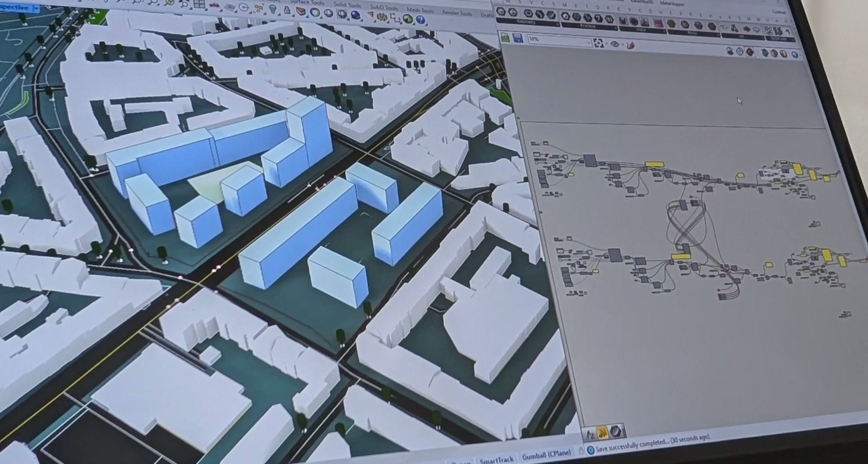Open the Grasshopper file with the green folder icon
868x464 pixels.
pyautogui.click(x=505, y=38)
